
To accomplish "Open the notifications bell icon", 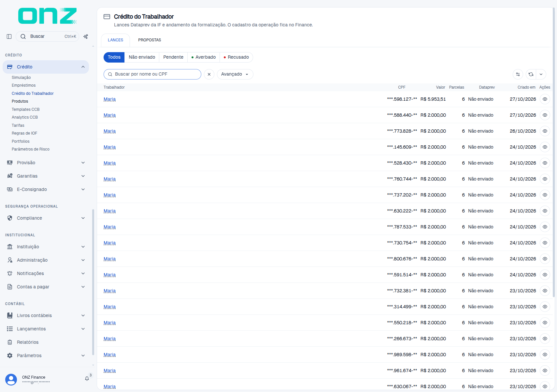I will (x=87, y=379).
